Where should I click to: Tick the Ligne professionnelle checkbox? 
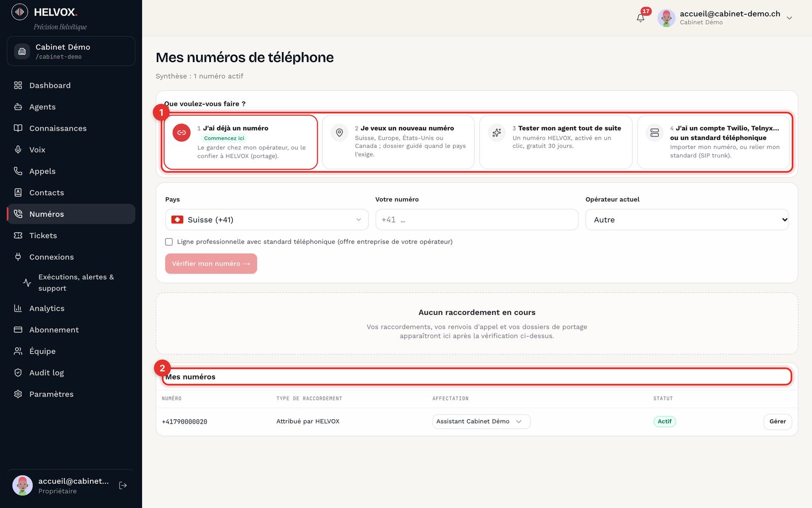(x=169, y=242)
